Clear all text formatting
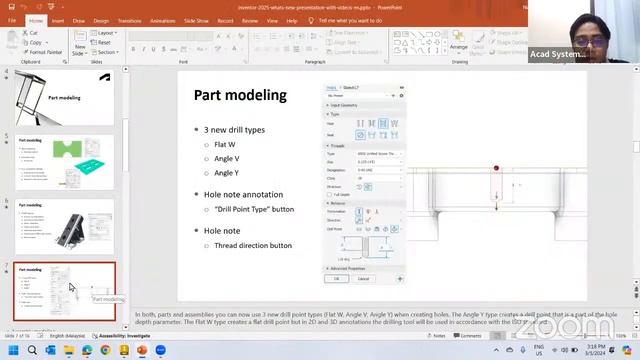Screen dimensions: 640x360 (241, 36)
